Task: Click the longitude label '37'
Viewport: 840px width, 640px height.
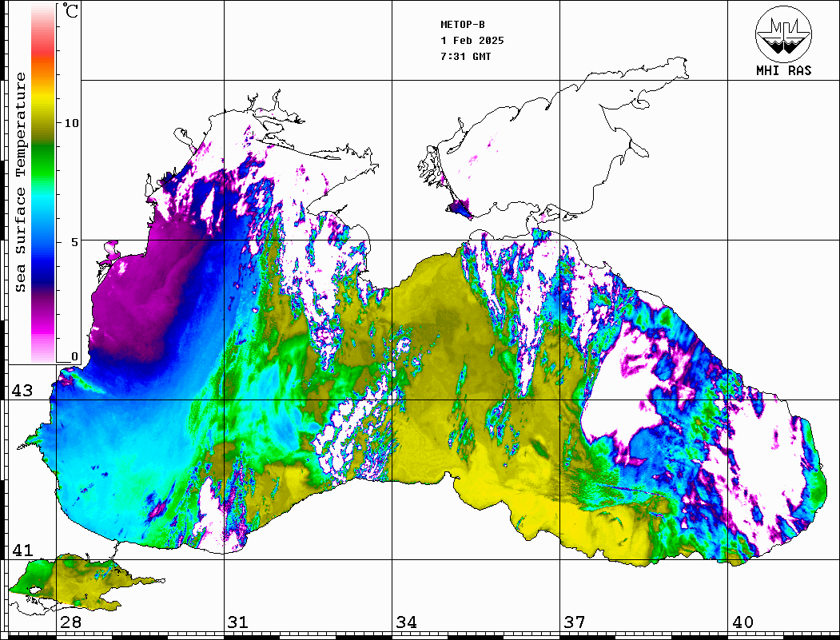Action: (x=575, y=622)
